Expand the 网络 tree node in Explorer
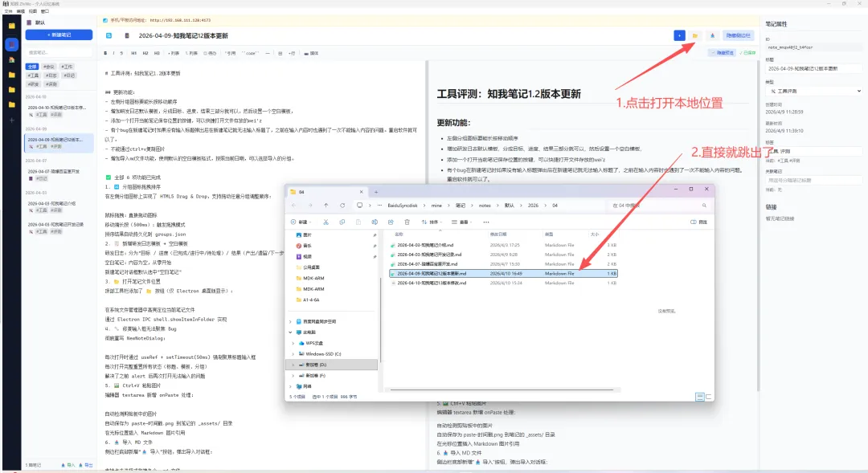This screenshot has height=473, width=868. click(x=290, y=386)
